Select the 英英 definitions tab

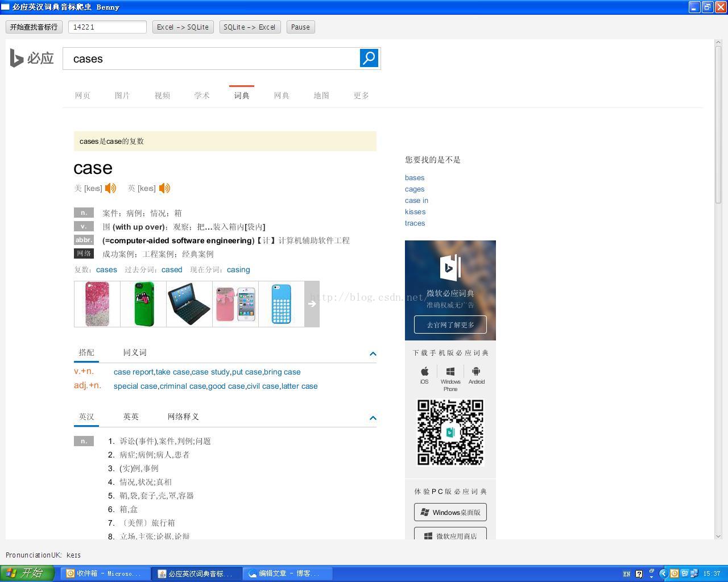click(131, 417)
